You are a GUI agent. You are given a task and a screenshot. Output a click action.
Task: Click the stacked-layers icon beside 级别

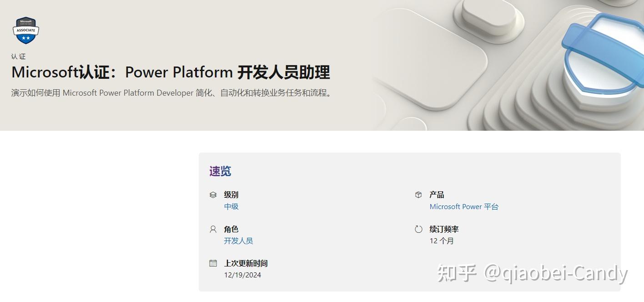213,195
